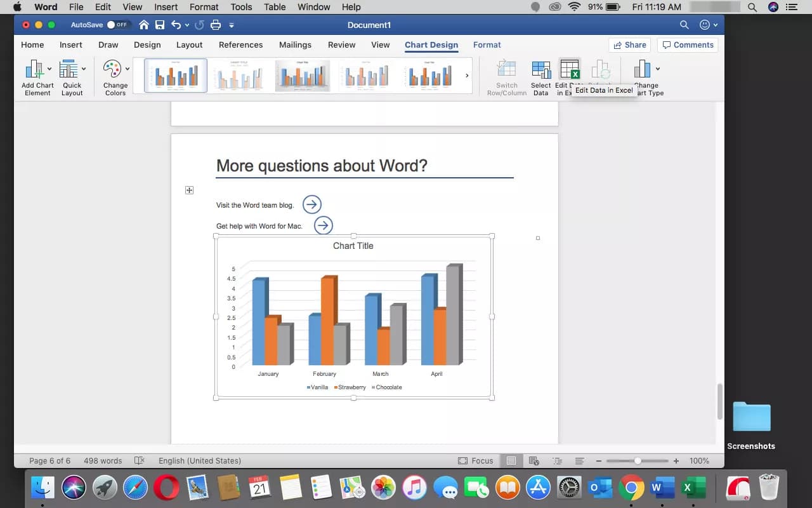Click the Change Chart Type icon

point(643,69)
